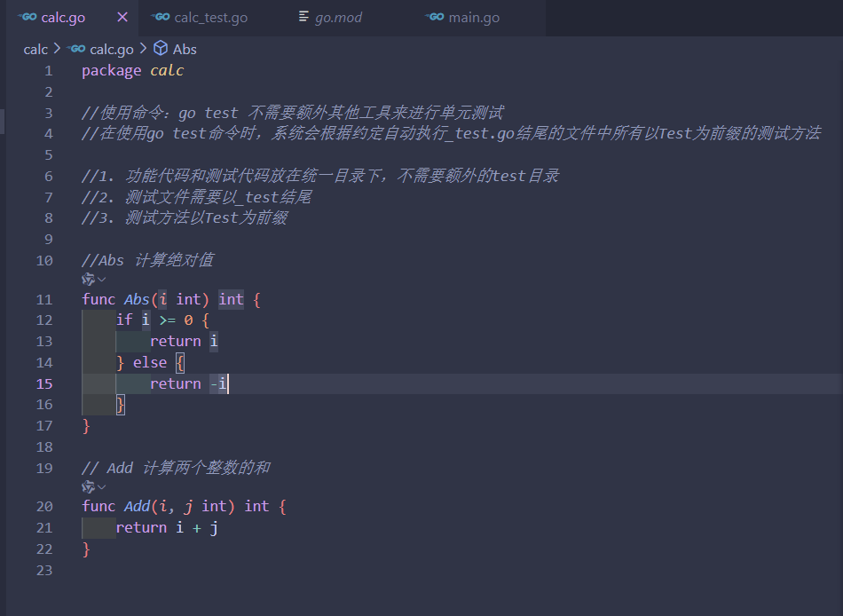Image resolution: width=843 pixels, height=616 pixels.
Task: Click closing brace on line 22
Action: pyautogui.click(x=86, y=549)
